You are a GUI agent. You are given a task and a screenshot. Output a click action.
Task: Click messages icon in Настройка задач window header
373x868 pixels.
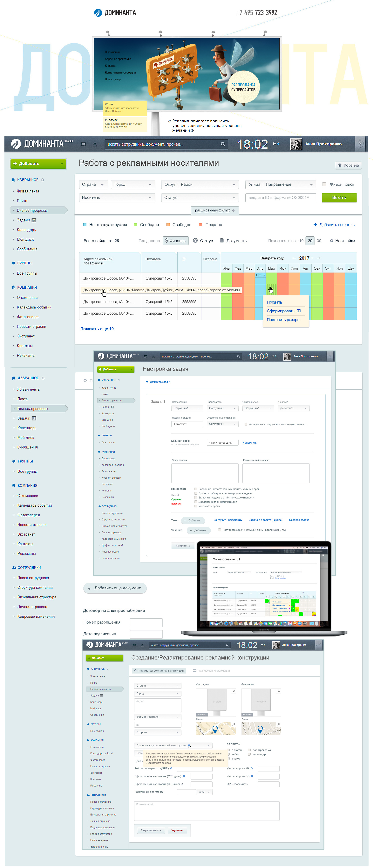click(x=146, y=356)
